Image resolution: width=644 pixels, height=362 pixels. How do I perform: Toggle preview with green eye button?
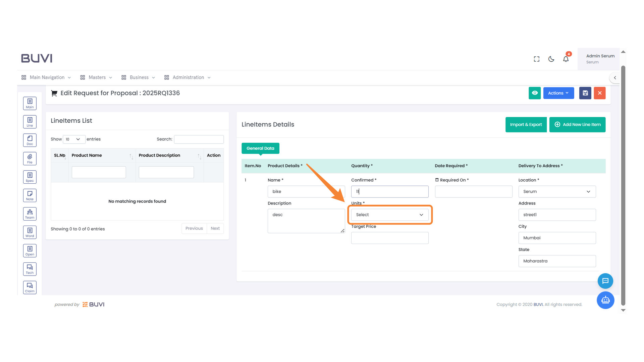click(x=535, y=93)
